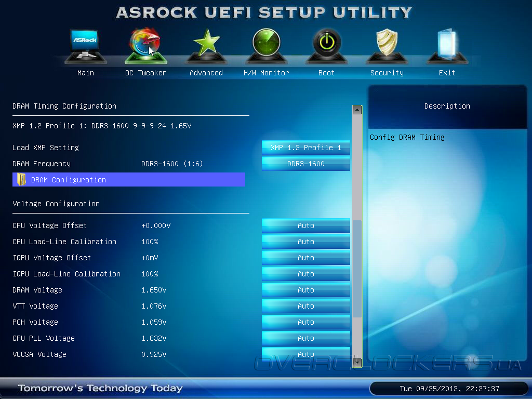Open the DDR3-1600 DRAM Frequency dropdown
The image size is (532, 399).
(305, 164)
